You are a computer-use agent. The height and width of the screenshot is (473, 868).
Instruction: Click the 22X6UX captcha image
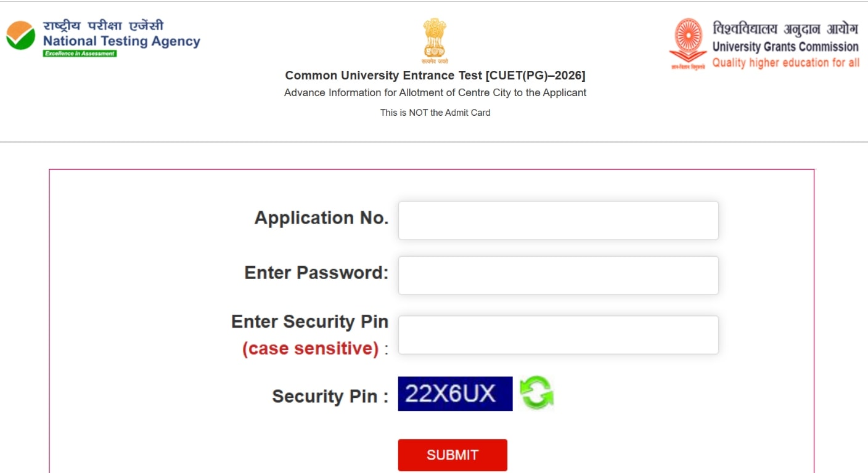point(455,394)
